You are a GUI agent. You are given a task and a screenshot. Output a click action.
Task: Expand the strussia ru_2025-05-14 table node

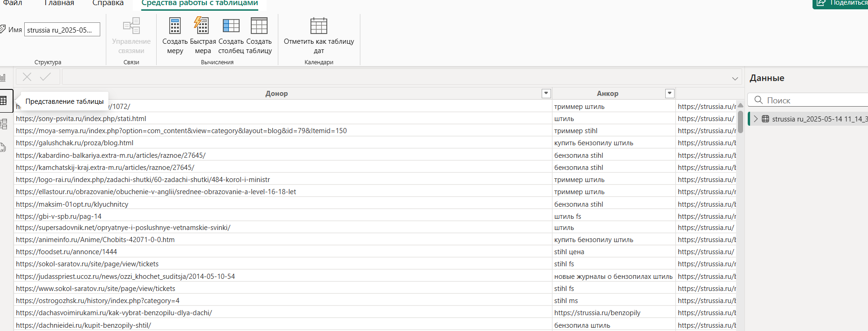pos(756,119)
